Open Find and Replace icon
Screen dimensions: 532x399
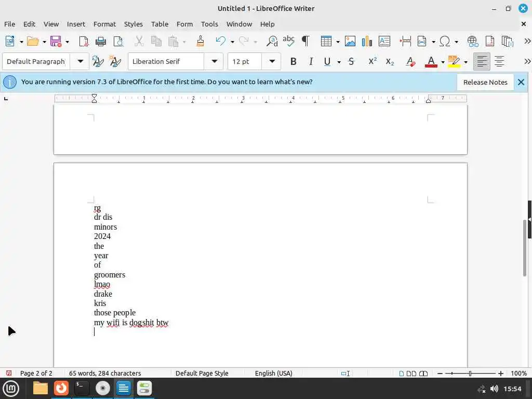[x=272, y=42]
